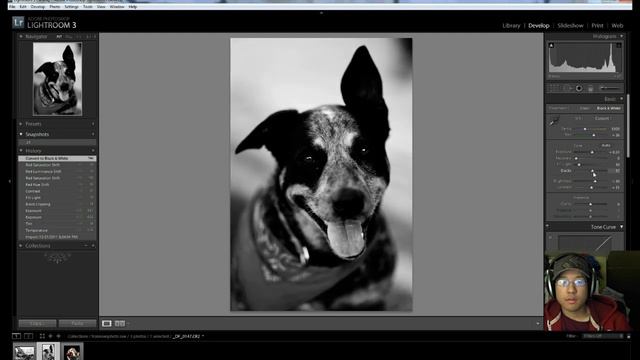This screenshot has width=640, height=360.
Task: Expand the Collections panel
Action: [x=21, y=246]
